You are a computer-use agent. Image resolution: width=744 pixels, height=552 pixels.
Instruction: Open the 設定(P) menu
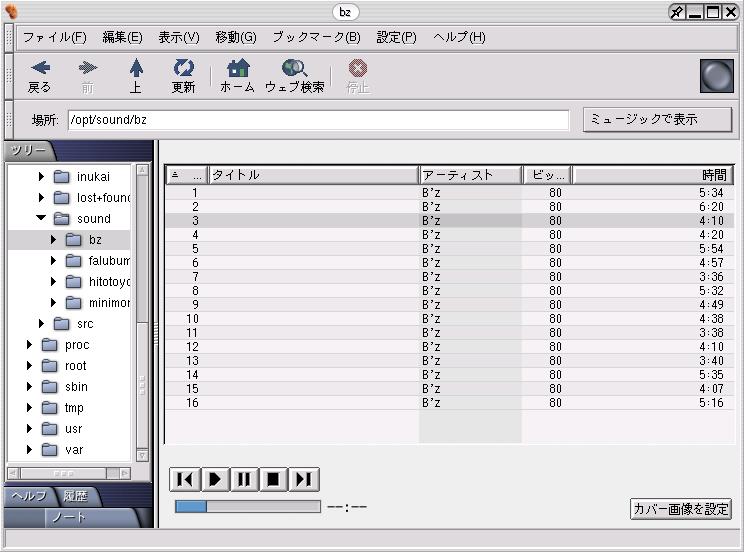coord(396,37)
